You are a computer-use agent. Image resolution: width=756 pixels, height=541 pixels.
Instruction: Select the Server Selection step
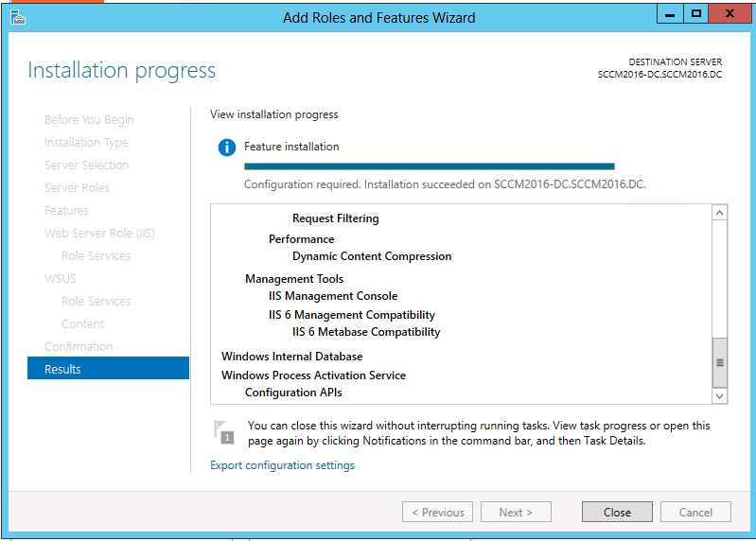pos(87,165)
